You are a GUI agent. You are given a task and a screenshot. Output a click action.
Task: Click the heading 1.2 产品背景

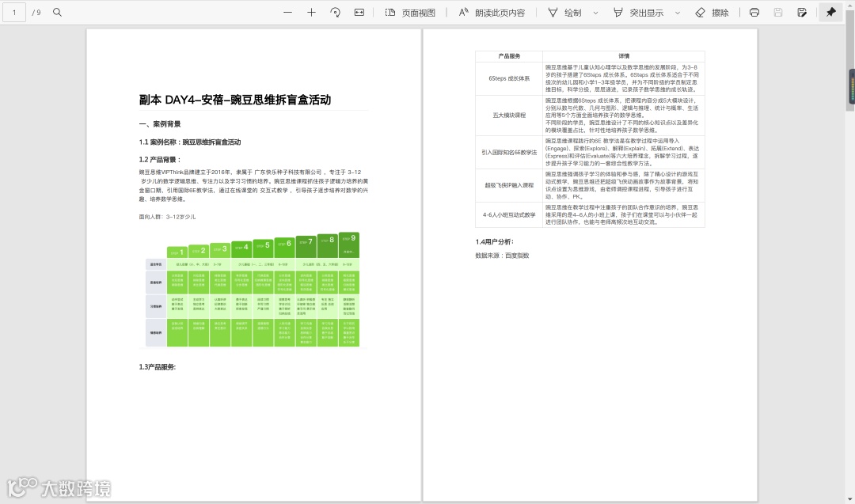click(160, 160)
